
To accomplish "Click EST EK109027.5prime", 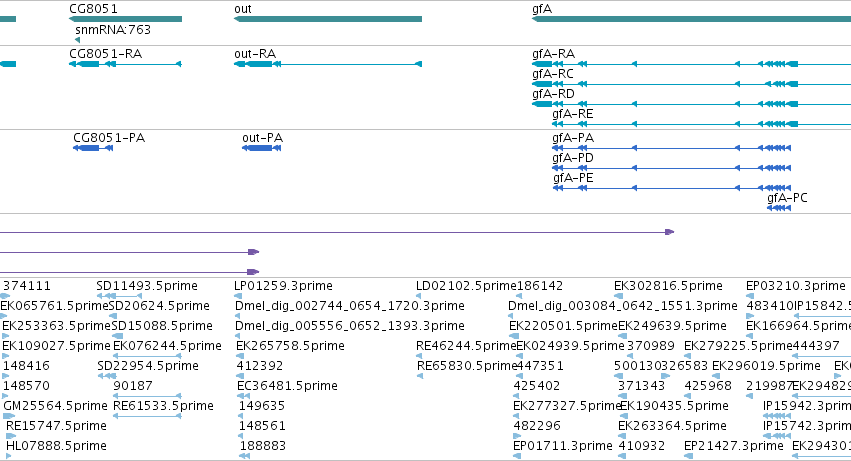I will pyautogui.click(x=56, y=346).
